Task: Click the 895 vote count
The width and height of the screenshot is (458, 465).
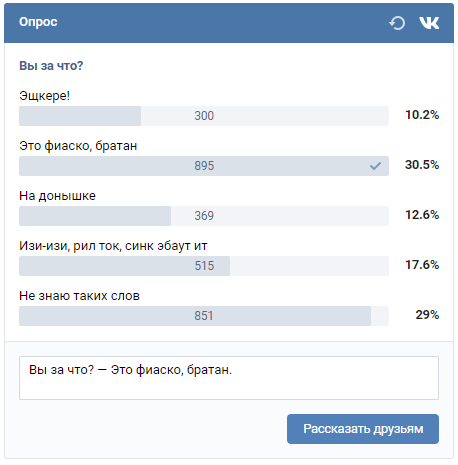Action: click(x=204, y=166)
